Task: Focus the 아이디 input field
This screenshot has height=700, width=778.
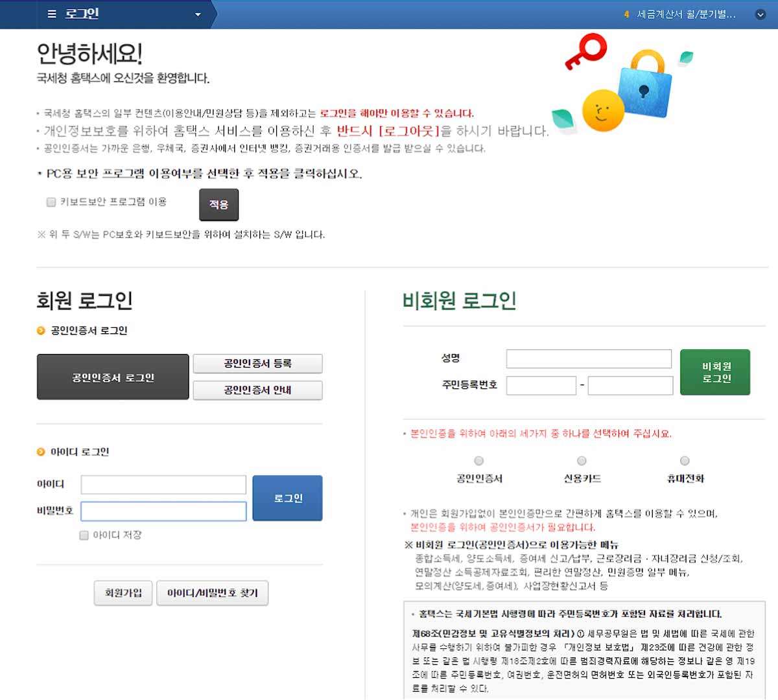Action: coord(163,485)
